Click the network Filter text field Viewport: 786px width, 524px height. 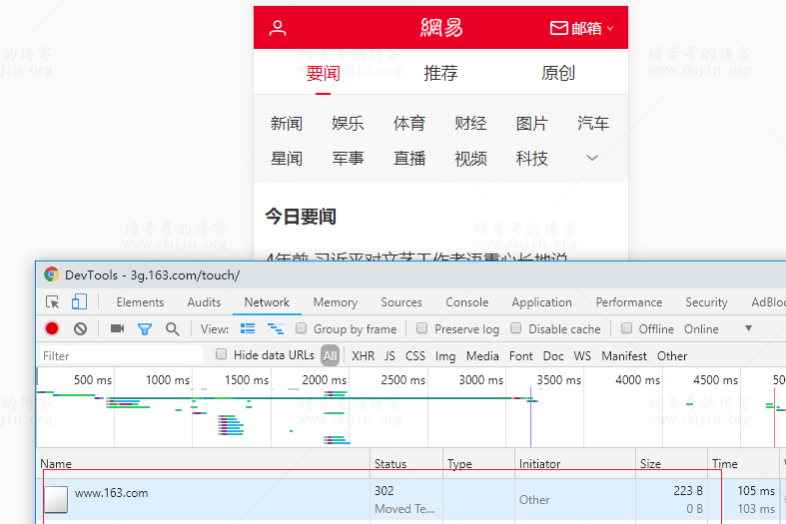click(120, 356)
